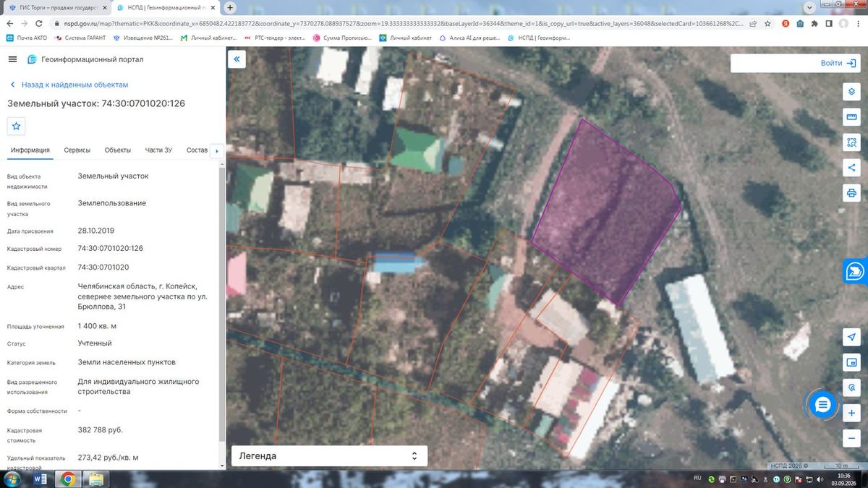Open Word from the taskbar
This screenshot has width=868, height=488.
pos(41,479)
